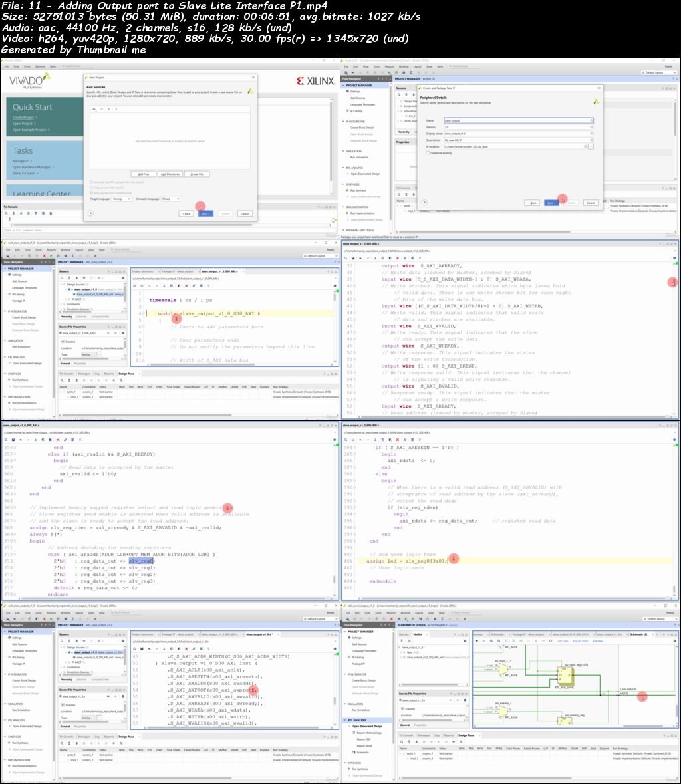Screen dimensions: 681x784
Task: Collapse IMPLEMENTATION in the Flow Navigator behind the IP dialog
Action: point(344,207)
